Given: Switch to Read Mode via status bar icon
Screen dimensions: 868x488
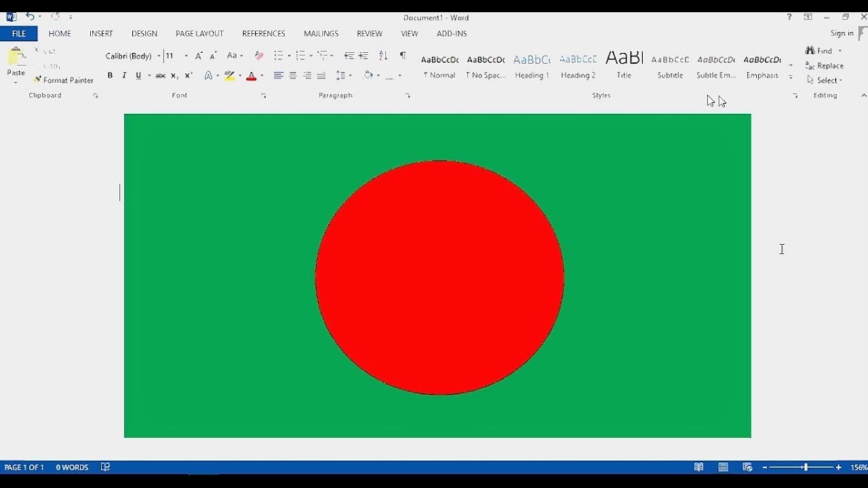Looking at the screenshot, I should pyautogui.click(x=699, y=467).
